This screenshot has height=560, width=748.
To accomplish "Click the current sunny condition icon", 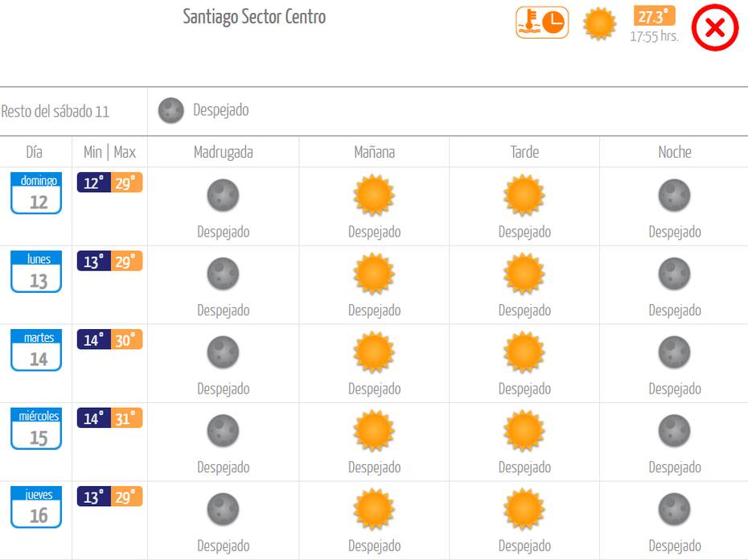I will point(599,23).
